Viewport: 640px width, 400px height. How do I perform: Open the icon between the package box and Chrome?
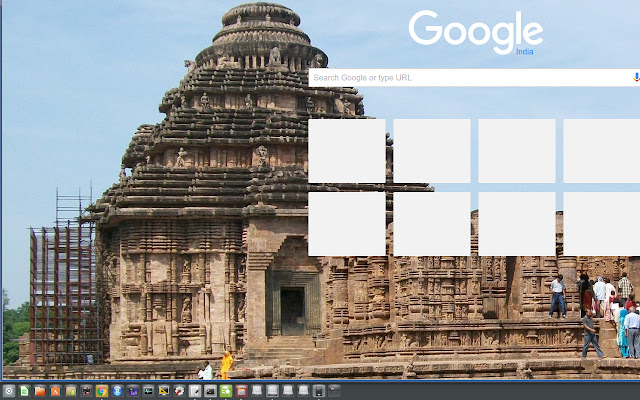tap(87, 391)
